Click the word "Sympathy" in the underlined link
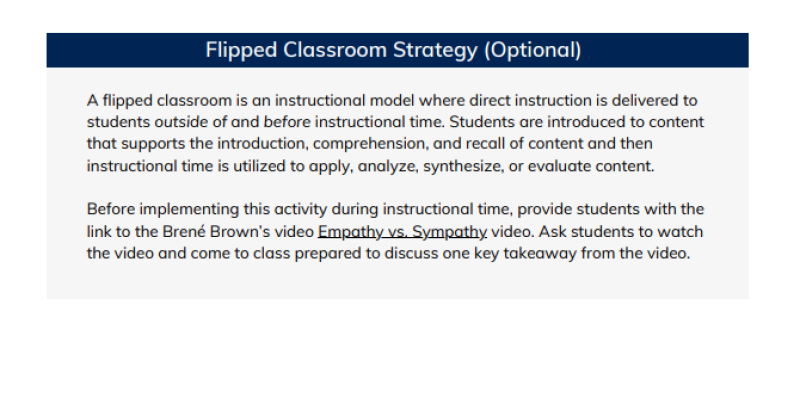 (x=449, y=232)
